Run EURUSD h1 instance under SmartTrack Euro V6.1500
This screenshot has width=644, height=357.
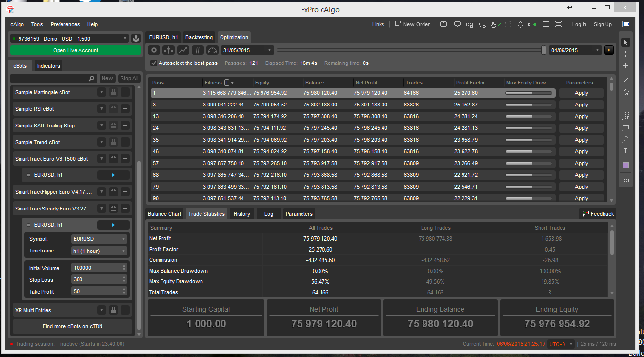[x=113, y=175]
